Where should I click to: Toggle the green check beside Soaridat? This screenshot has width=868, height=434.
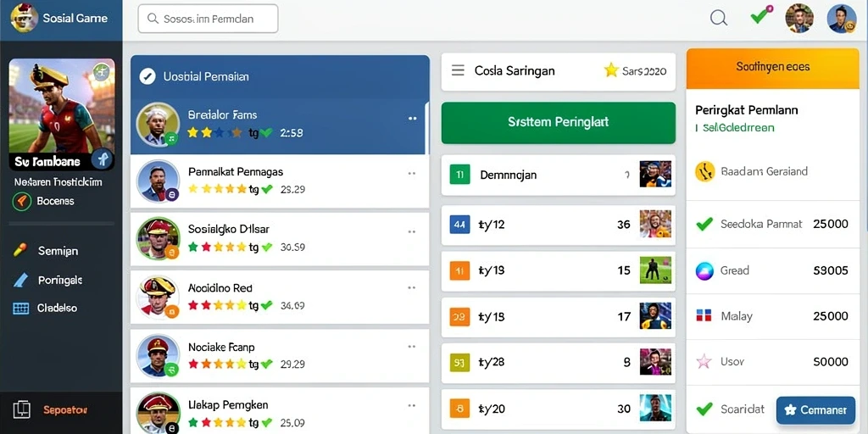tap(704, 409)
